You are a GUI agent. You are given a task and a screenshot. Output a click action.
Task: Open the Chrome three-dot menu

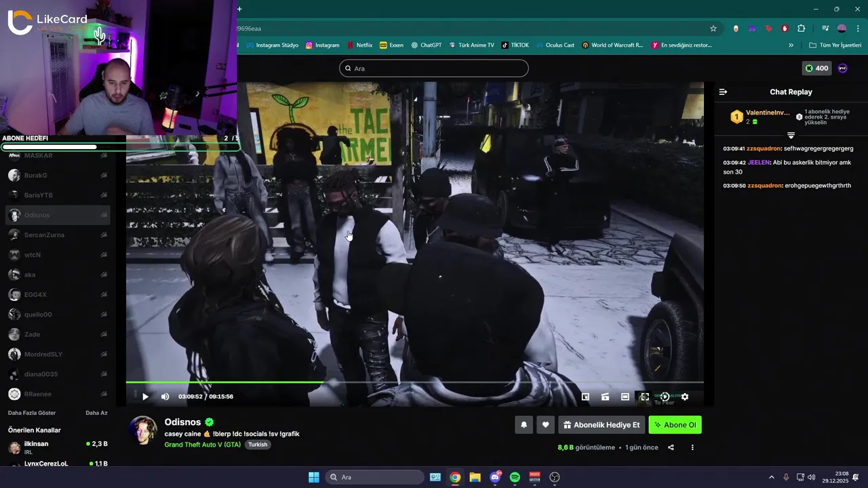(858, 28)
